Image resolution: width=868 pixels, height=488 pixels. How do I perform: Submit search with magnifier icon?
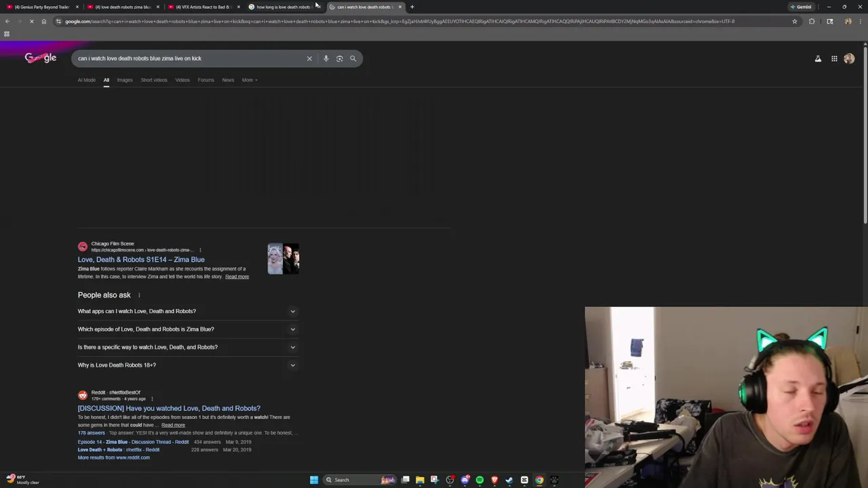(x=353, y=58)
